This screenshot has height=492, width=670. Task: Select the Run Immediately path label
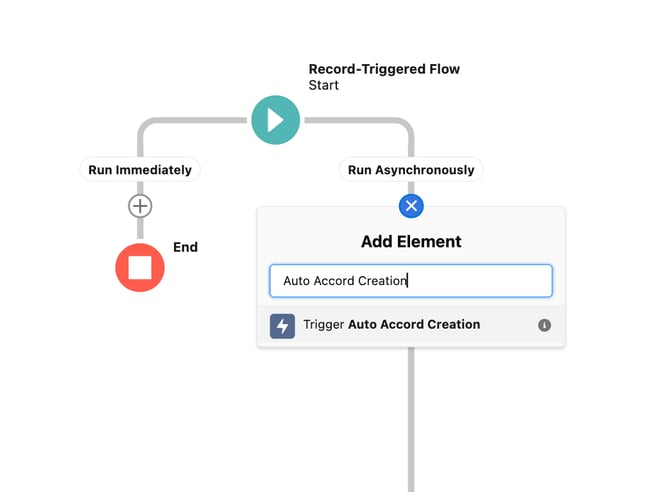[140, 170]
